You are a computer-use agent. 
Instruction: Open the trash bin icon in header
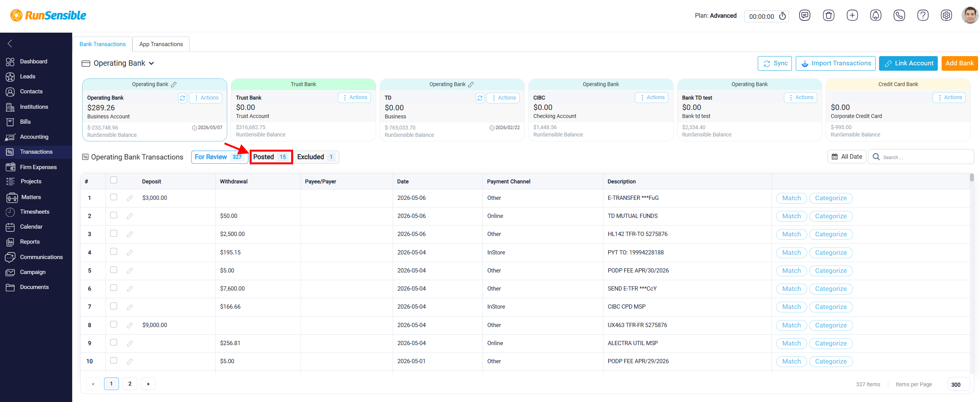[x=828, y=15]
